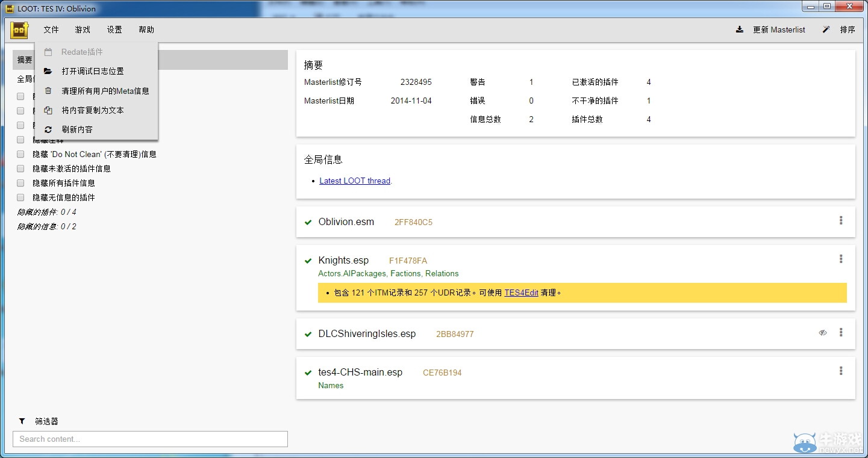Click the magic wand sort icon
868x458 pixels.
(826, 29)
